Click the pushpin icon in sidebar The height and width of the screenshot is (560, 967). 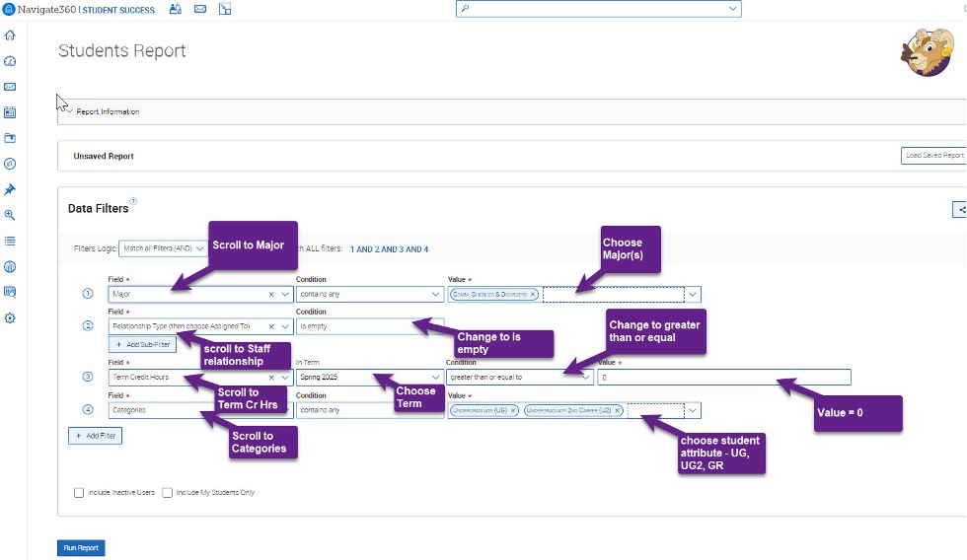[x=10, y=189]
